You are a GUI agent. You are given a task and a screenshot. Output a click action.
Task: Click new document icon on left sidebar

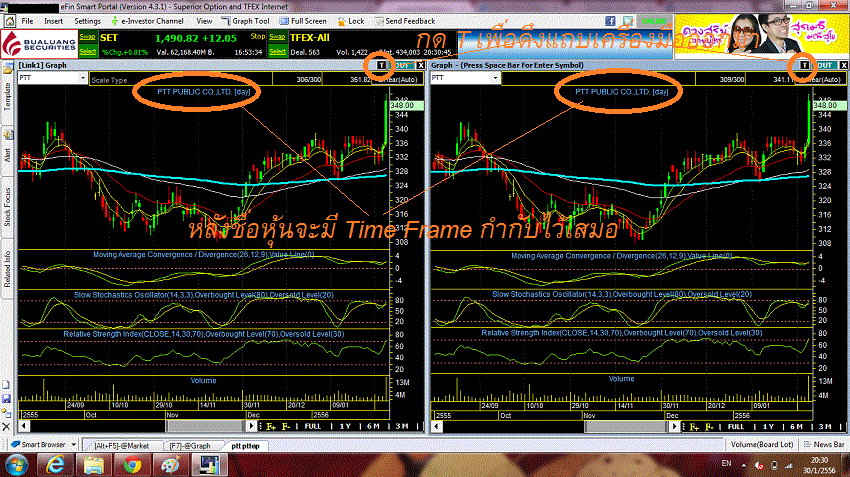[7, 385]
